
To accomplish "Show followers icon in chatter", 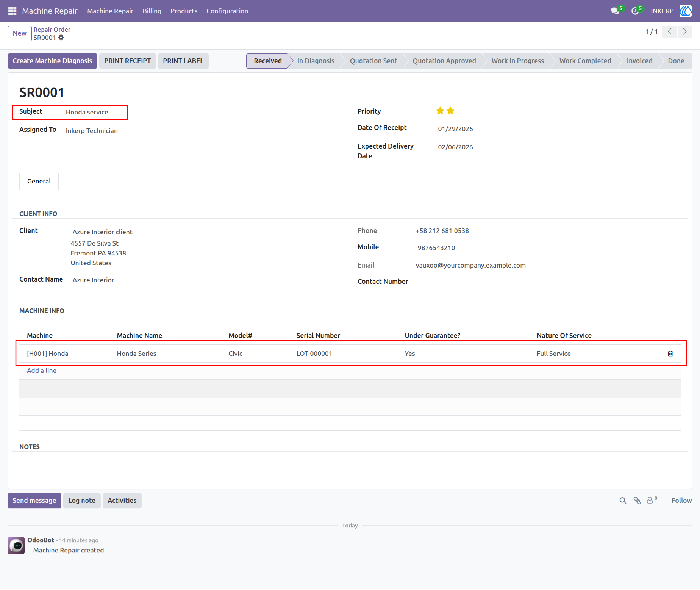I will click(x=652, y=500).
